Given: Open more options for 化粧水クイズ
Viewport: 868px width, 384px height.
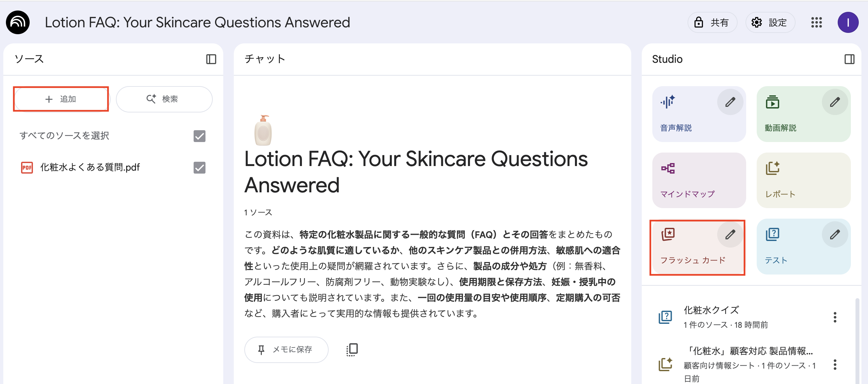Looking at the screenshot, I should click(835, 317).
